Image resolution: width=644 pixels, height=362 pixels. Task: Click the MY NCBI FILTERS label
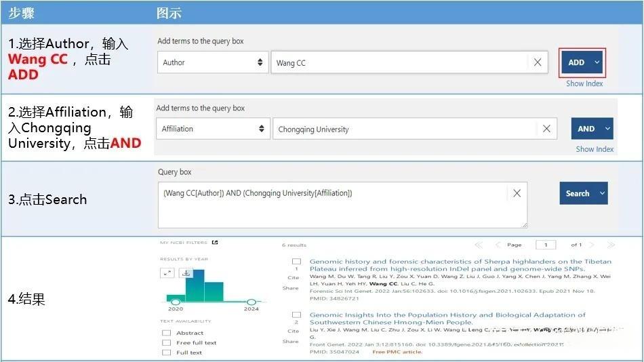[184, 243]
